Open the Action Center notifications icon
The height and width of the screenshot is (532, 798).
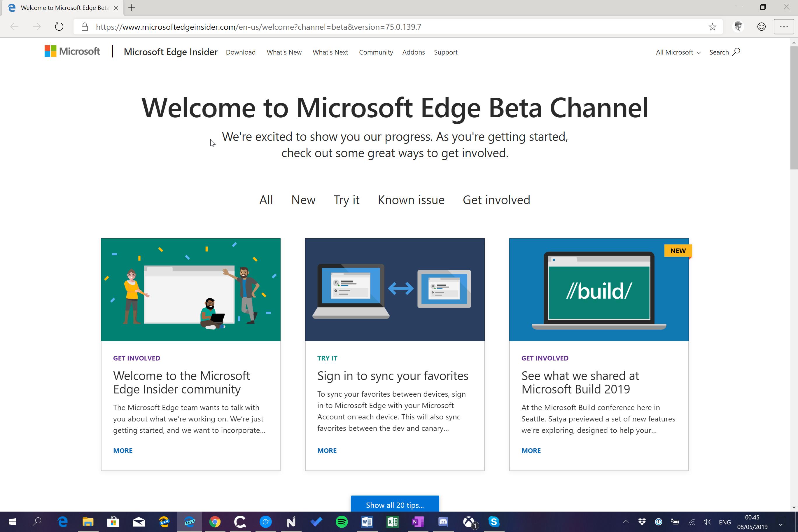click(x=781, y=521)
